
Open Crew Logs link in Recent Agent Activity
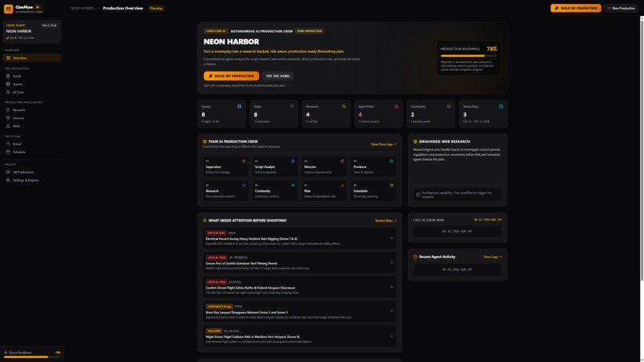(x=492, y=257)
